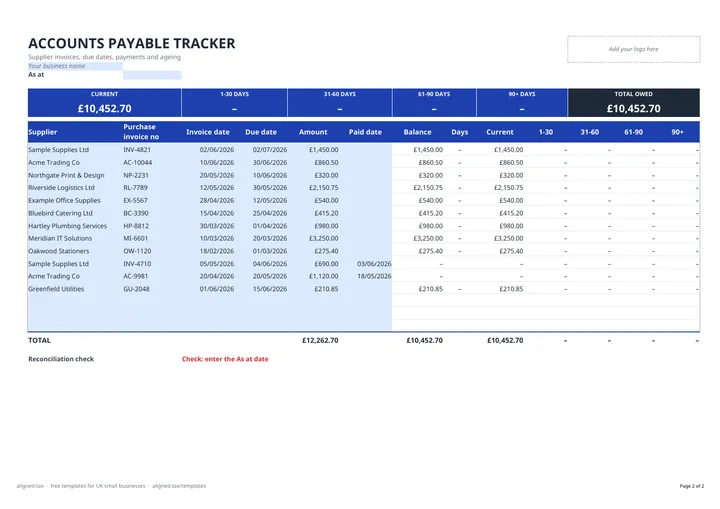Click the 'Amount' column header

(x=313, y=132)
